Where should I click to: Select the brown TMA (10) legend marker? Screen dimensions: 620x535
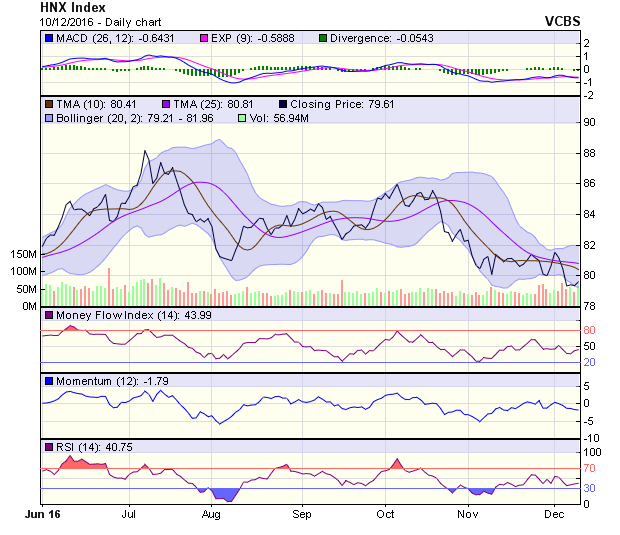(47, 103)
